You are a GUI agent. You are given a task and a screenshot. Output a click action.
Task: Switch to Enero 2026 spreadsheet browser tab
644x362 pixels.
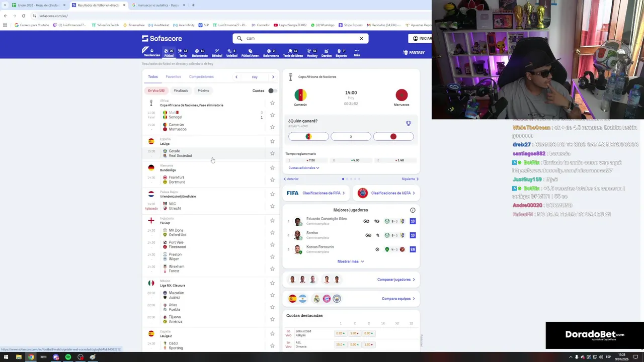pyautogui.click(x=39, y=5)
